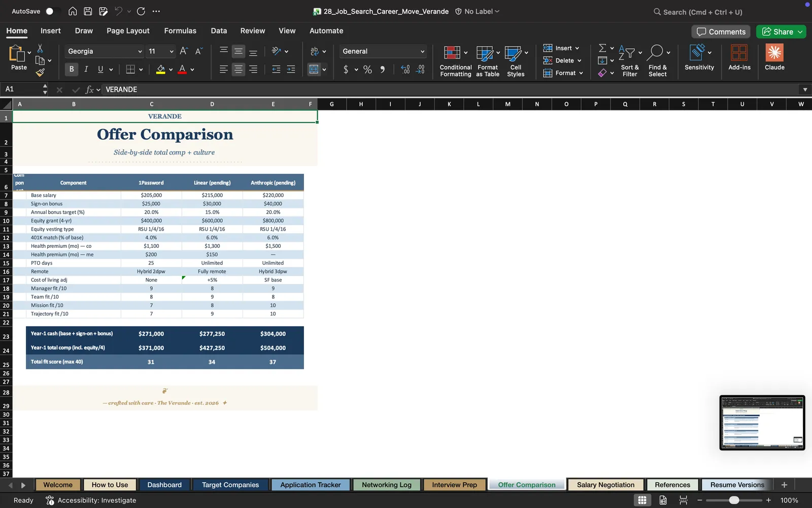The image size is (812, 508).
Task: Open the Georgia font name dropdown
Action: pos(105,51)
